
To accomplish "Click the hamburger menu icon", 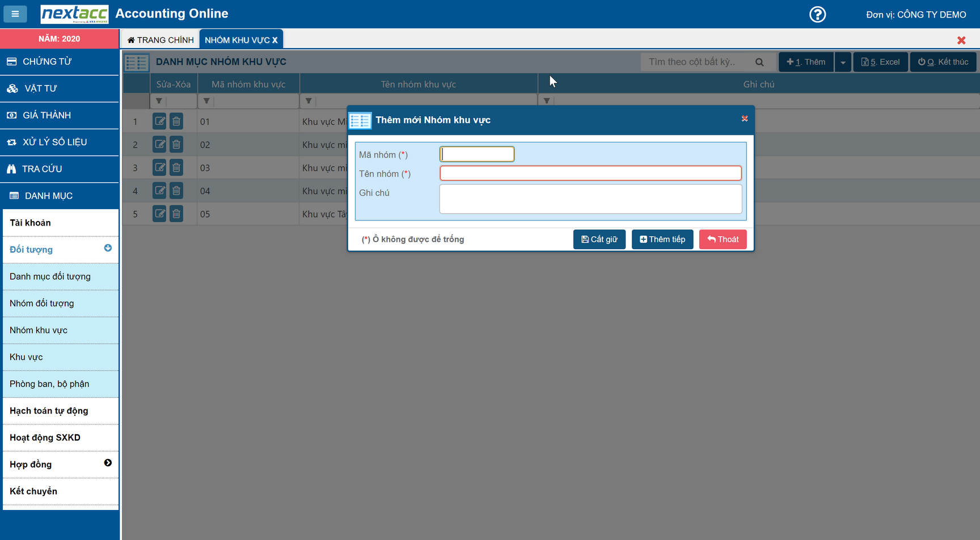I will [x=15, y=14].
